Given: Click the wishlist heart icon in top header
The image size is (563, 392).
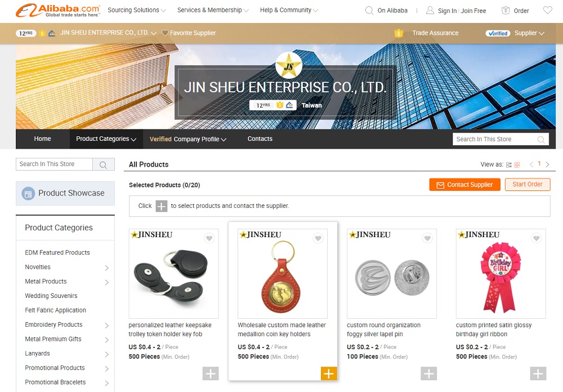Looking at the screenshot, I should pos(548,11).
